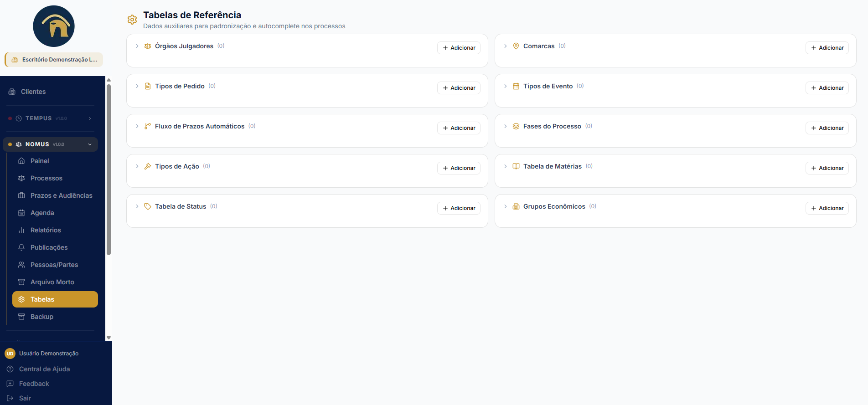Click the UD user avatar
Image resolution: width=868 pixels, height=405 pixels.
point(10,354)
